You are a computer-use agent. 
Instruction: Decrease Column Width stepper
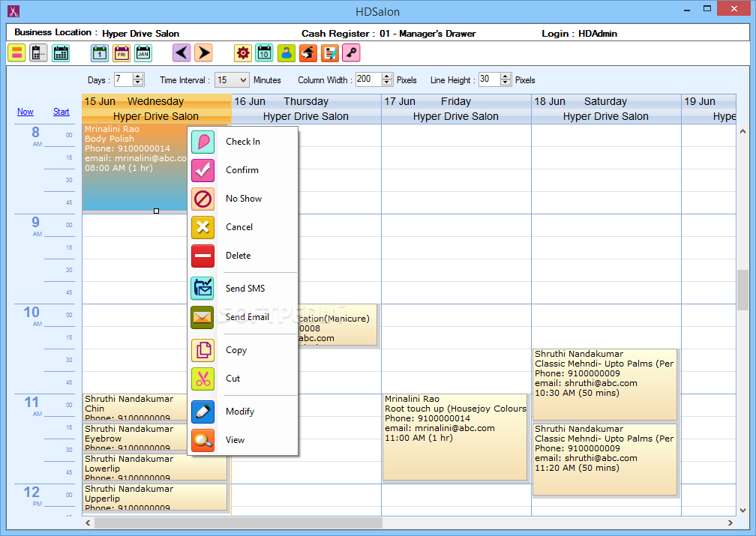387,83
